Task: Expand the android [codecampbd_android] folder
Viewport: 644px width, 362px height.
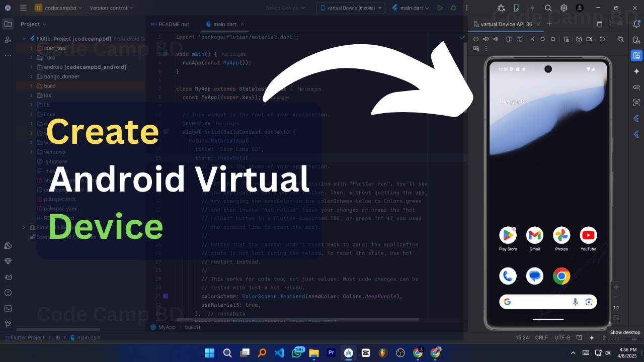Action: coord(31,67)
